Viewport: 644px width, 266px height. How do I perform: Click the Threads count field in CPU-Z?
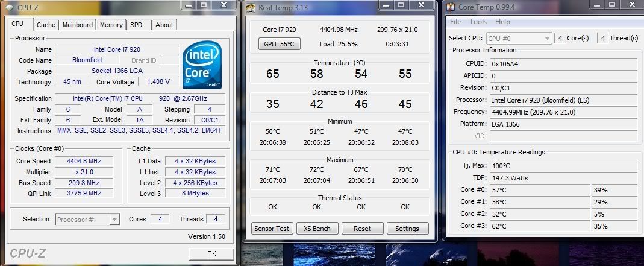point(216,219)
